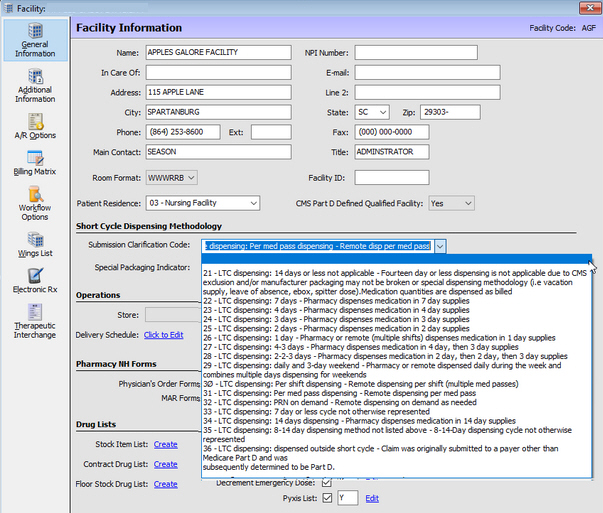Edit the Pyxis List

point(372,498)
